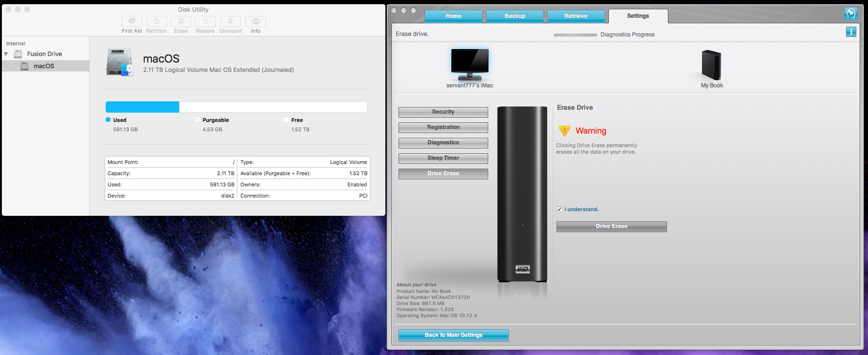Open the blue info help icon
Screen dimensions: 868x355
pos(851,32)
